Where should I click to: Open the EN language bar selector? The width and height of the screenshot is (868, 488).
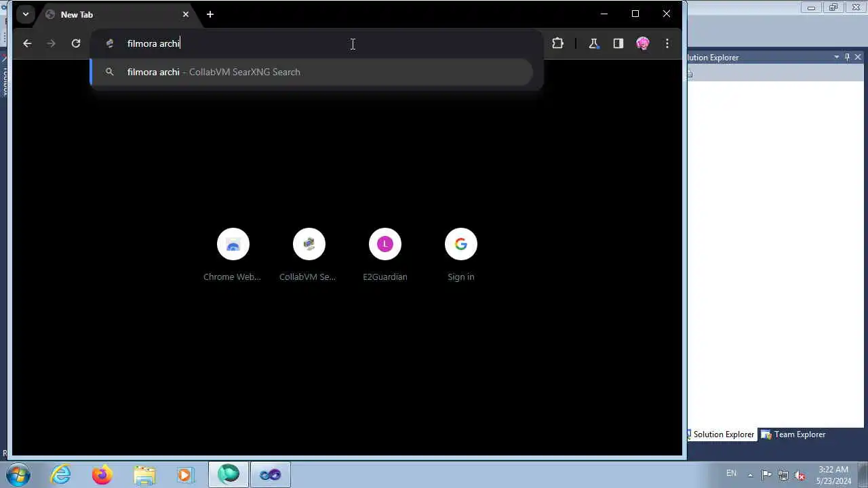731,473
